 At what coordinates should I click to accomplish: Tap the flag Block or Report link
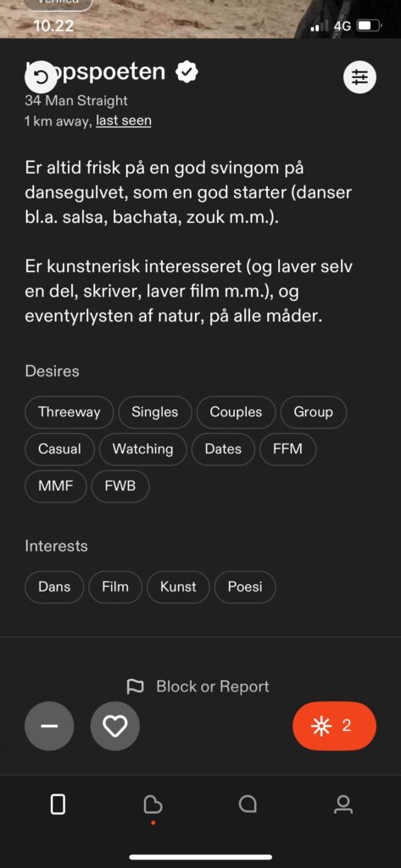pyautogui.click(x=198, y=687)
